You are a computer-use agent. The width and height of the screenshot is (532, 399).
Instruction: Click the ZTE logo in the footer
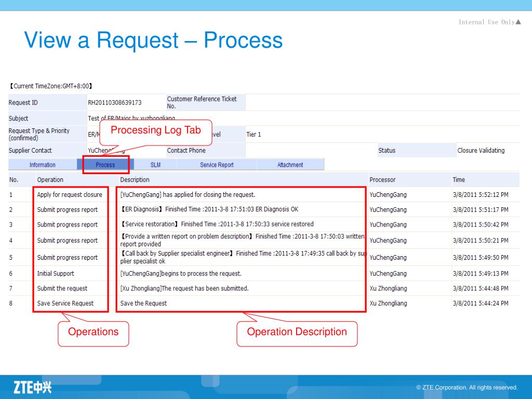pyautogui.click(x=33, y=387)
